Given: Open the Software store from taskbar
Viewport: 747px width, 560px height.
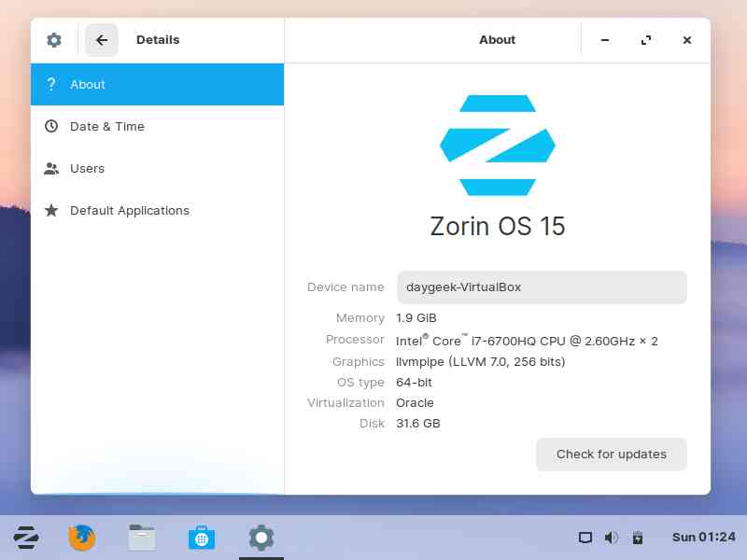Looking at the screenshot, I should click(202, 538).
